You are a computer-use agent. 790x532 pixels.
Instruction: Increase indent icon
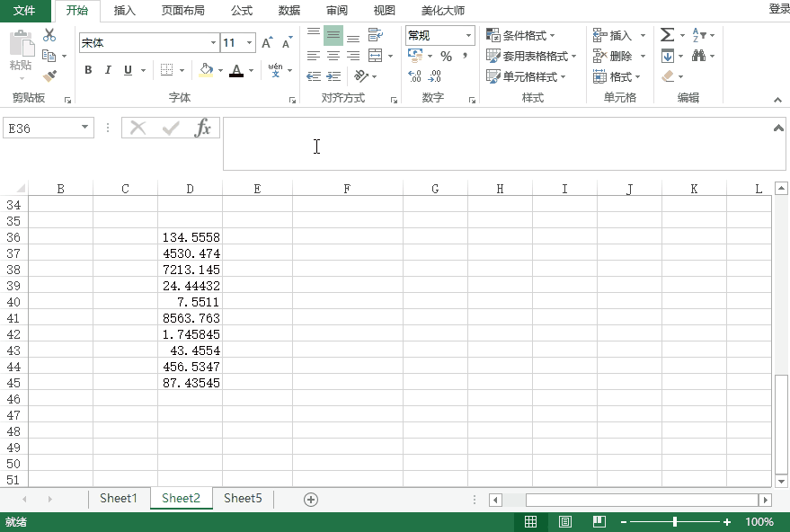coord(333,76)
